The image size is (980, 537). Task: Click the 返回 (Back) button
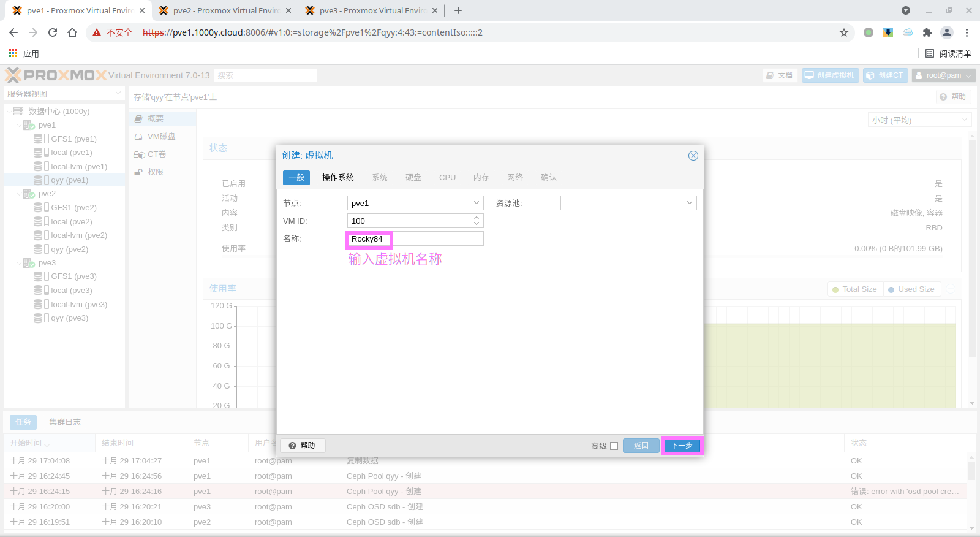tap(641, 446)
